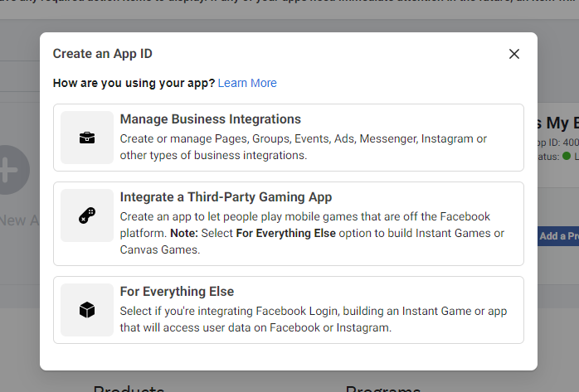Click 'Create an App ID' dialog title
The image size is (579, 392).
pyautogui.click(x=102, y=54)
